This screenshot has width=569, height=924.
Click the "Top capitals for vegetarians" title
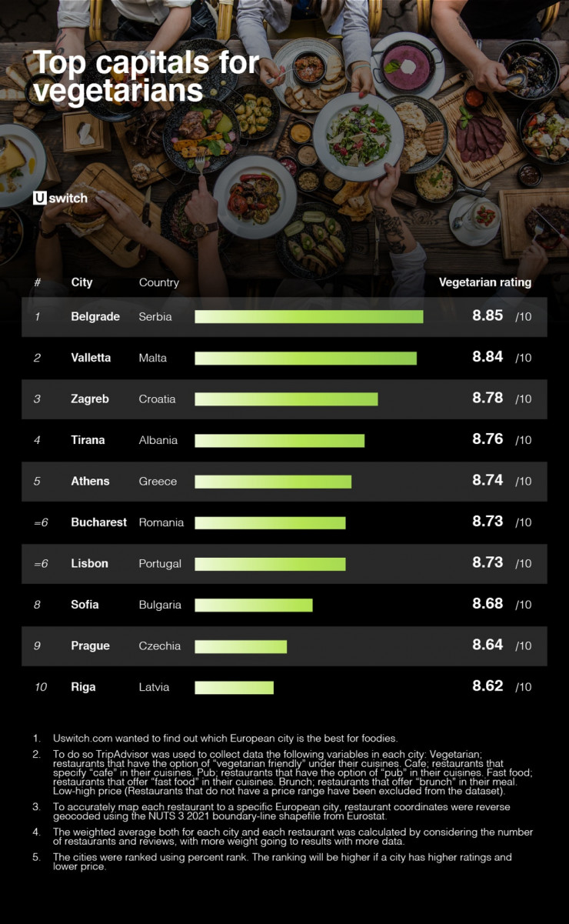click(146, 76)
